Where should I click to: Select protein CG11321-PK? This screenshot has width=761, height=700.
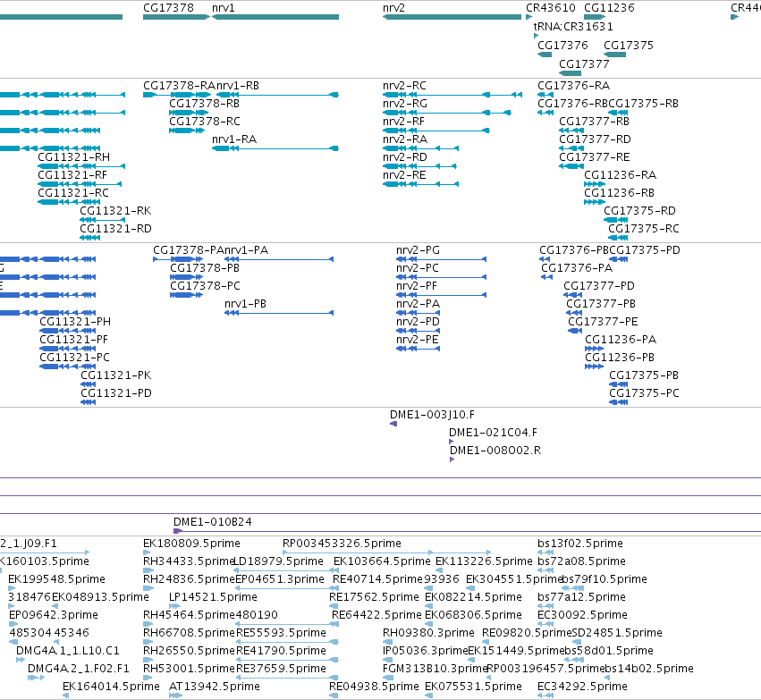click(x=88, y=384)
